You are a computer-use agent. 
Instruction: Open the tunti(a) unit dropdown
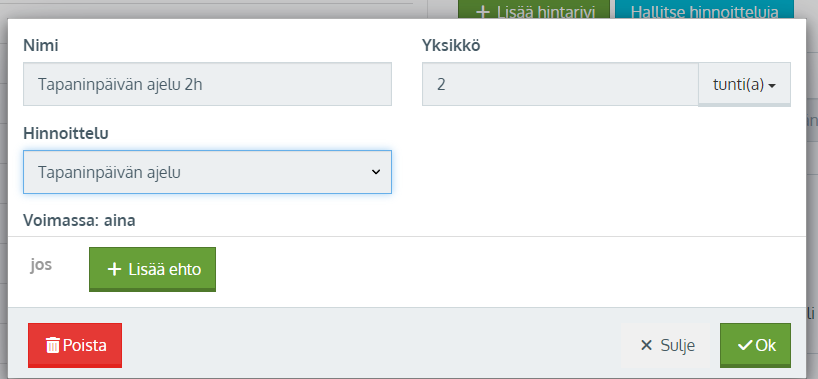click(744, 84)
